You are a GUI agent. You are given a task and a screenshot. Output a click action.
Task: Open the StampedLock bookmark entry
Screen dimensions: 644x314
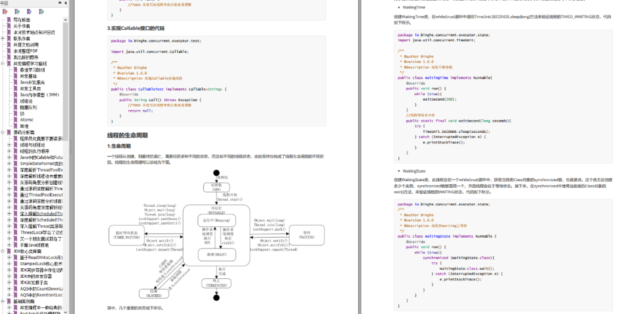coord(41,263)
